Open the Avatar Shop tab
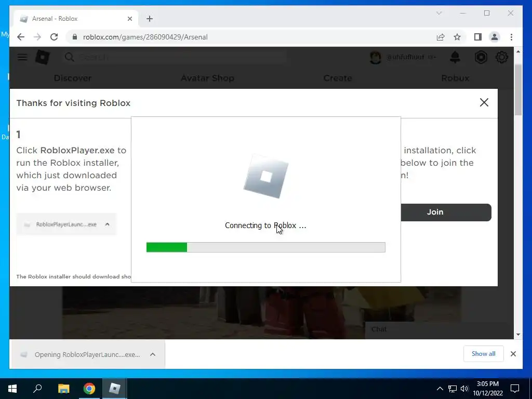The height and width of the screenshot is (399, 532). pos(207,78)
